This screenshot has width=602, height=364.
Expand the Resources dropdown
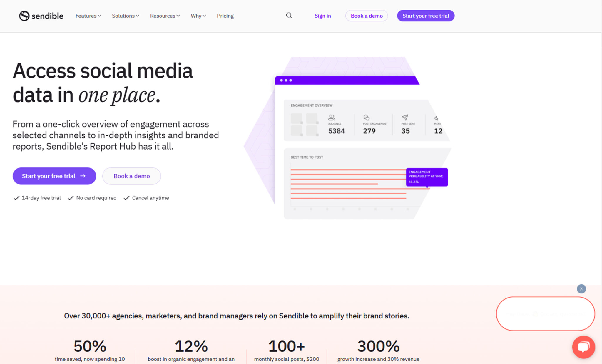tap(165, 16)
